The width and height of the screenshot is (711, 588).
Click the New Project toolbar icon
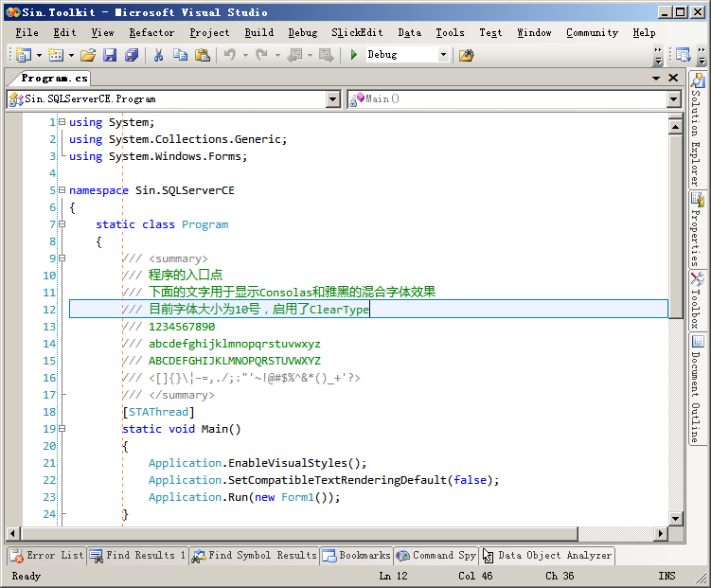point(23,55)
